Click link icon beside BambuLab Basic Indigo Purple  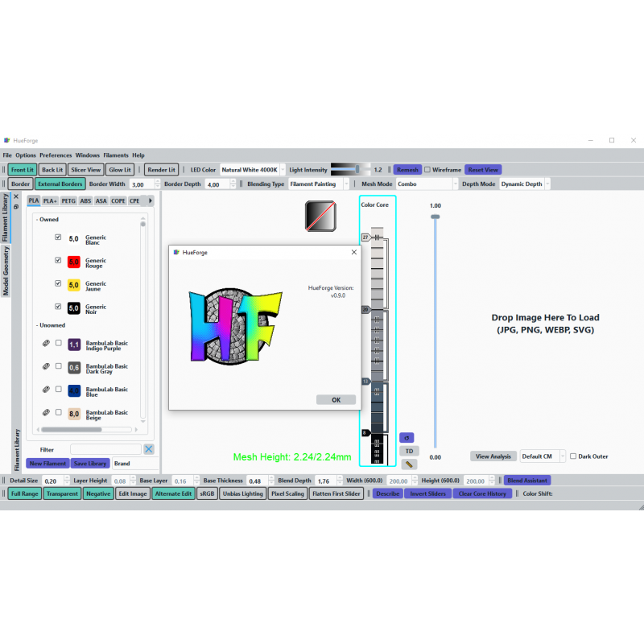coord(46,343)
